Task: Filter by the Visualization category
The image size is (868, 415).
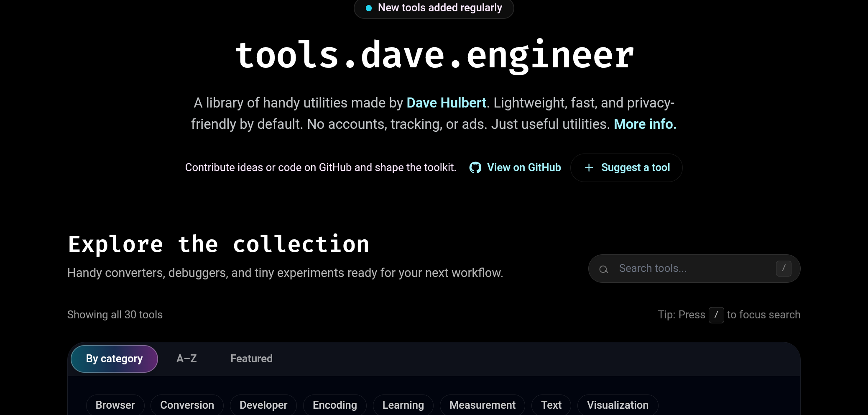Action: (x=618, y=405)
